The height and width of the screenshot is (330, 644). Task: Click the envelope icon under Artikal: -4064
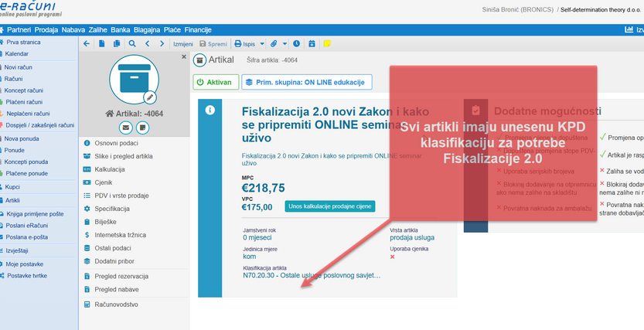126,128
